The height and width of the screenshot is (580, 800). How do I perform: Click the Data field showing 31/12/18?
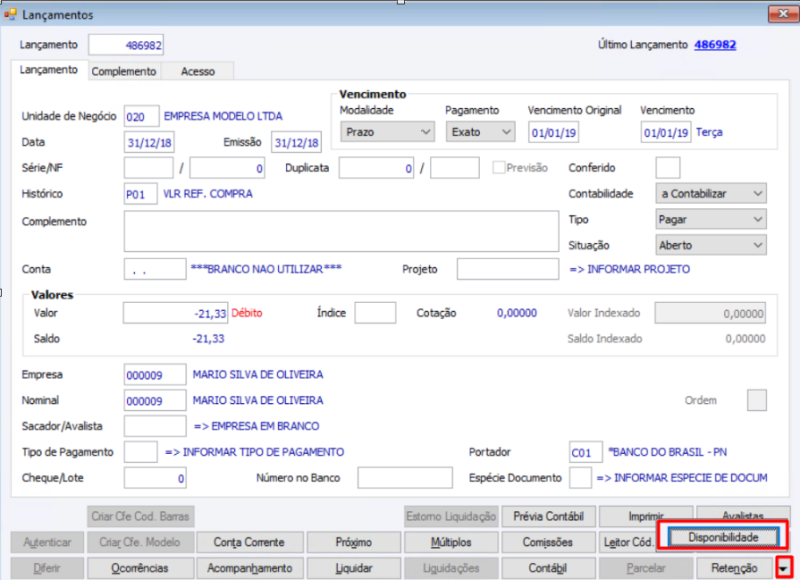point(149,142)
